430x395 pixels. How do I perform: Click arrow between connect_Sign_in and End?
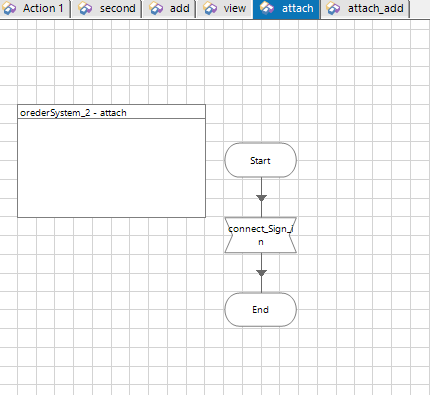click(261, 273)
